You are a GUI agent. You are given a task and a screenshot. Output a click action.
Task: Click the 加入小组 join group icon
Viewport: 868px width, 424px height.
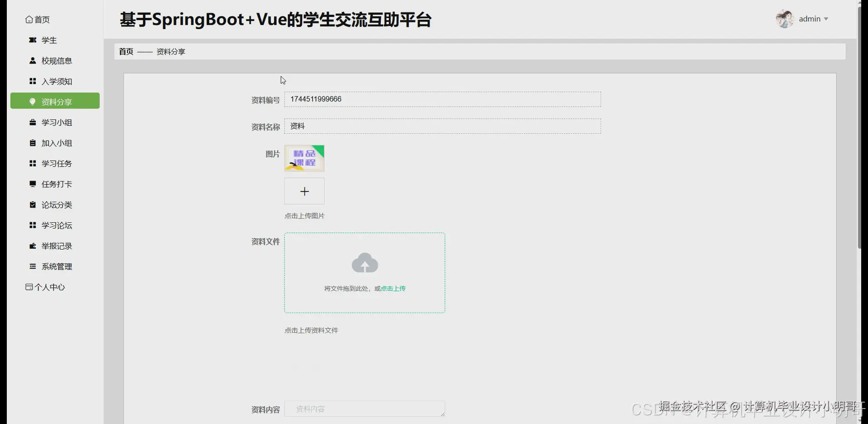(32, 143)
